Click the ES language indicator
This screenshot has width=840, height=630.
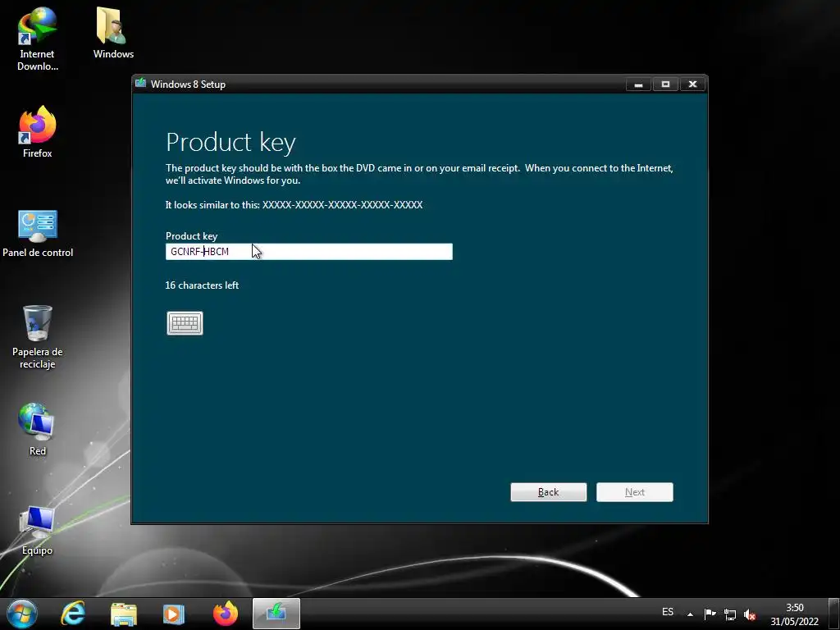(x=668, y=612)
